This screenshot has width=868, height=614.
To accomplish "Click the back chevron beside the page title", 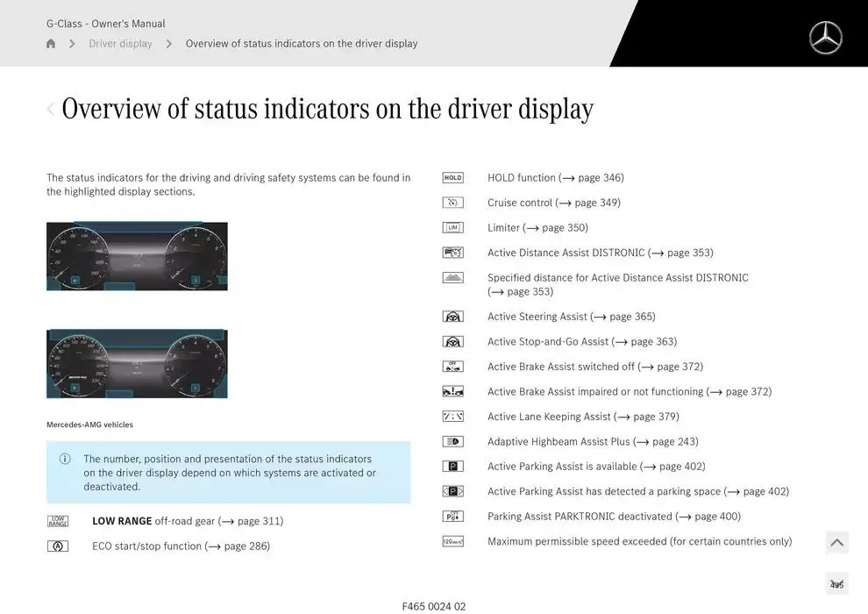I will click(51, 109).
